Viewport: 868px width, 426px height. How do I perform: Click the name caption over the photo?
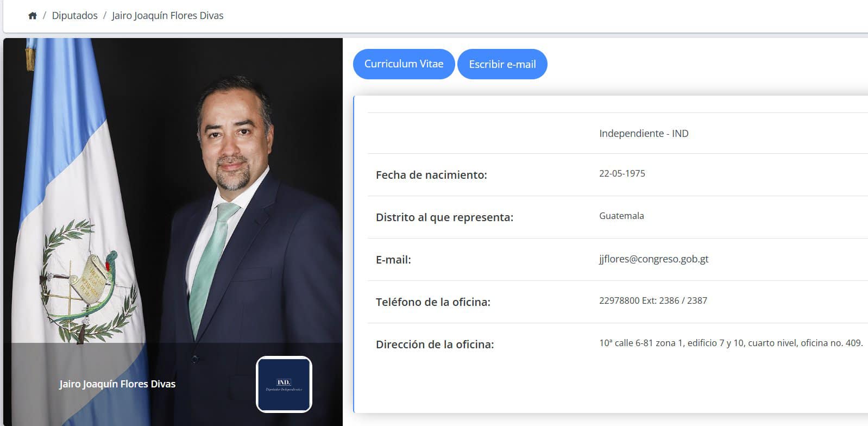(117, 384)
